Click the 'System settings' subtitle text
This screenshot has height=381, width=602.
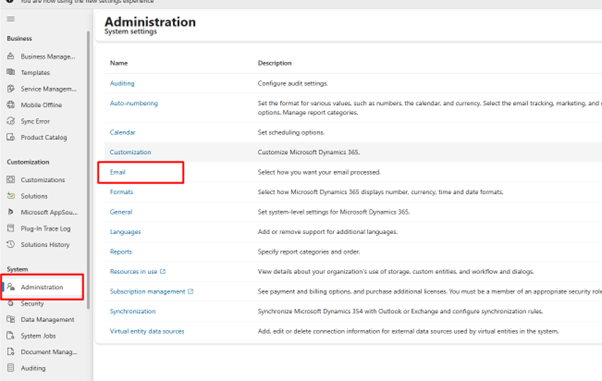coord(131,31)
